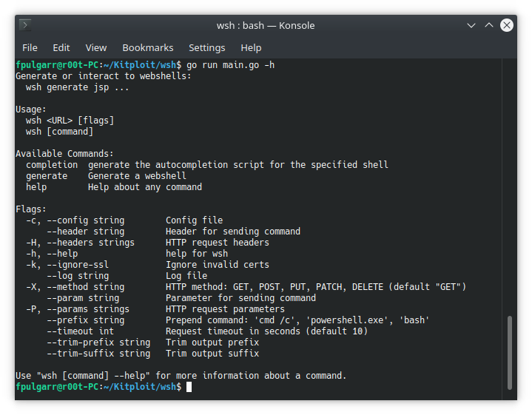This screenshot has width=532, height=415.
Task: Click the '-P, --params strings' flag
Action: (78, 309)
